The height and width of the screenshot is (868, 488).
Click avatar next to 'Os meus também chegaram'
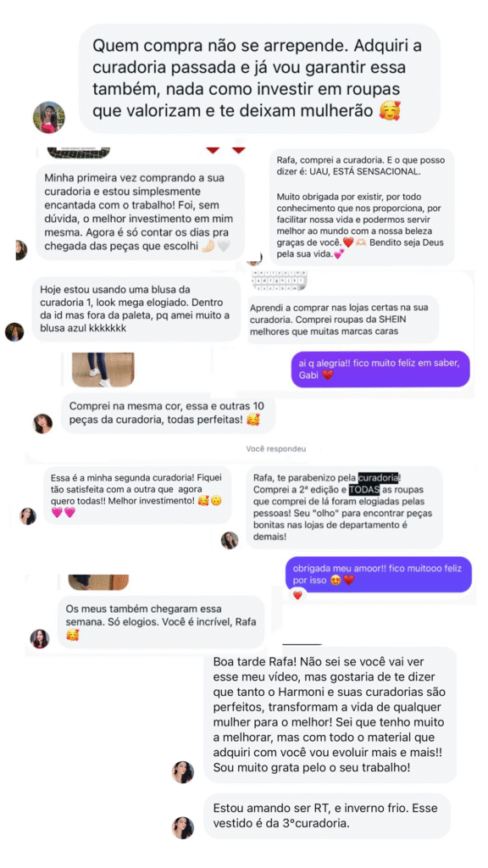(40, 639)
